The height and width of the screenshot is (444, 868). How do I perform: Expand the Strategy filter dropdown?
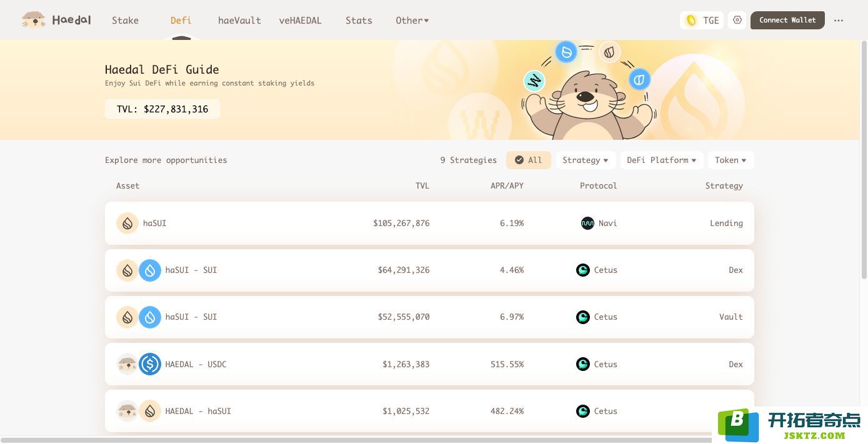tap(586, 160)
